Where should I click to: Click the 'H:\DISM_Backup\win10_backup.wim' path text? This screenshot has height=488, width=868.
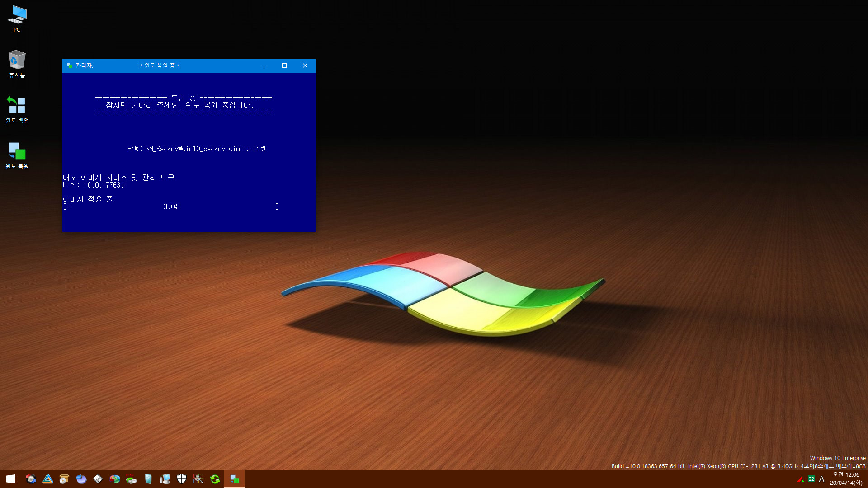184,149
